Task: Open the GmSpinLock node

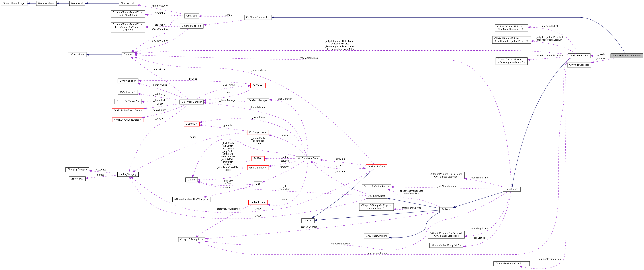Action: point(128,3)
